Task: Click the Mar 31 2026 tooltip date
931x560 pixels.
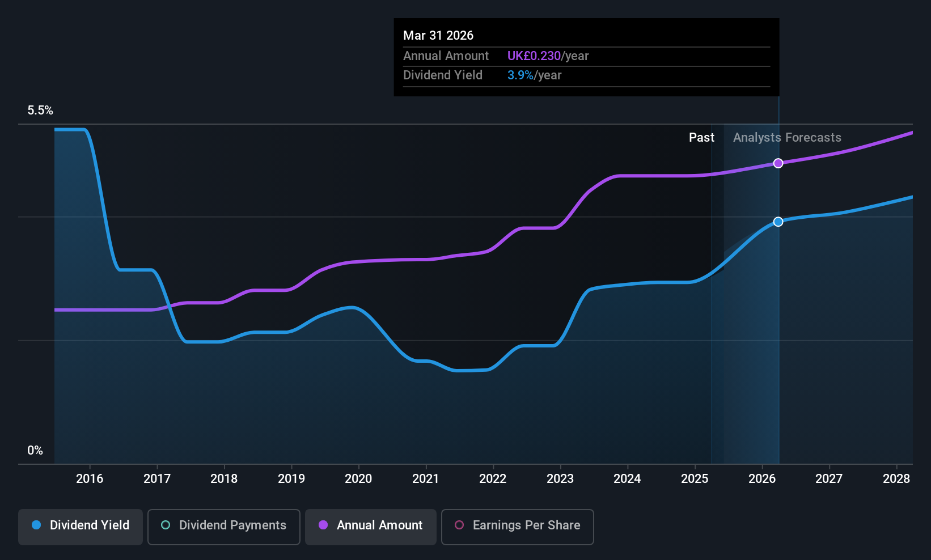Action: [x=438, y=35]
